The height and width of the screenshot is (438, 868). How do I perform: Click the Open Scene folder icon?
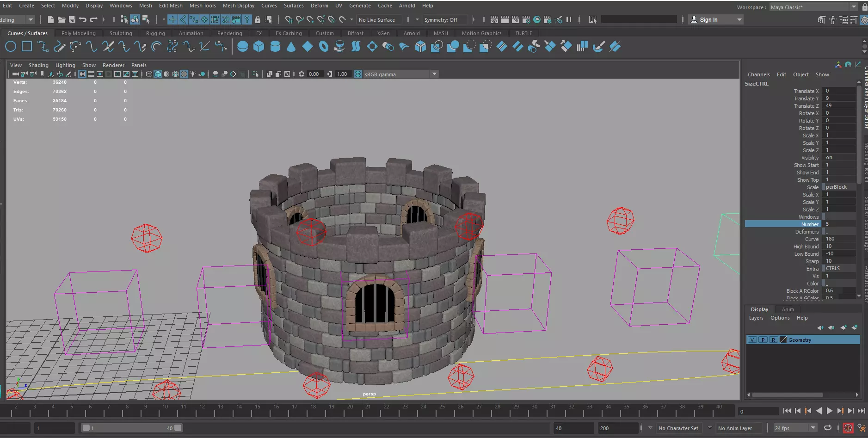tap(62, 19)
